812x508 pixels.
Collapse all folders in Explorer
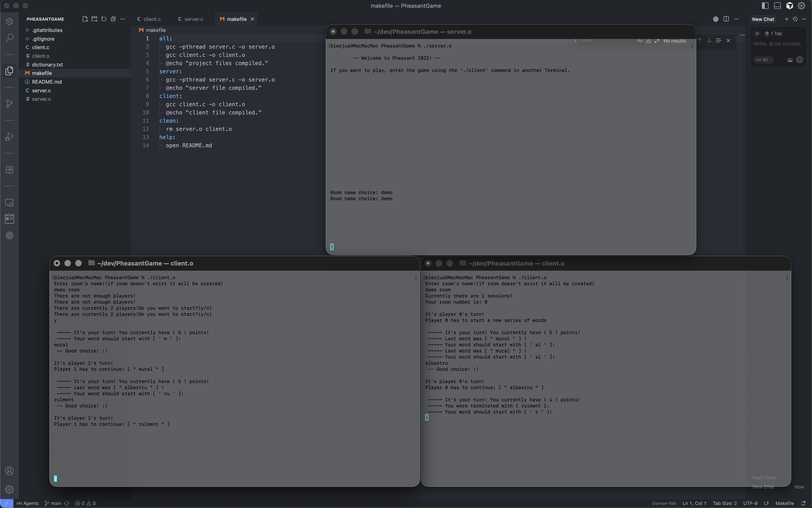coord(113,19)
